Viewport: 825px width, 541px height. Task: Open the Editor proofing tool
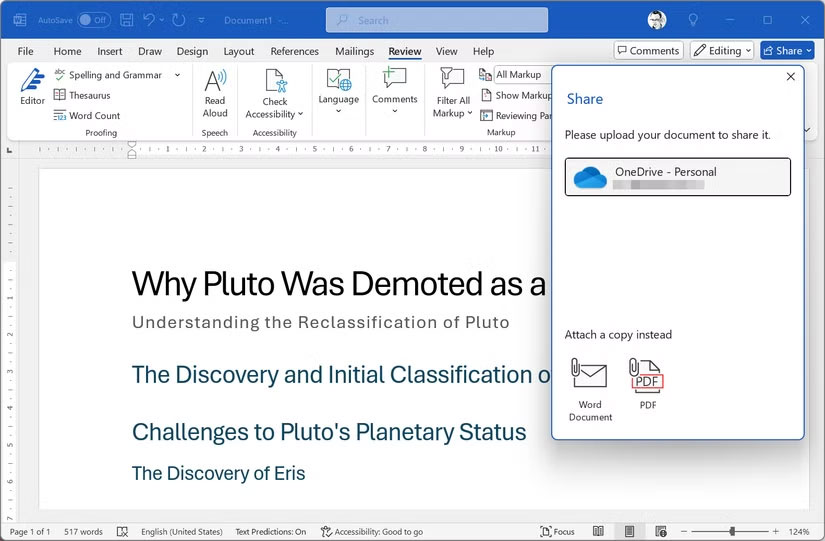(32, 87)
